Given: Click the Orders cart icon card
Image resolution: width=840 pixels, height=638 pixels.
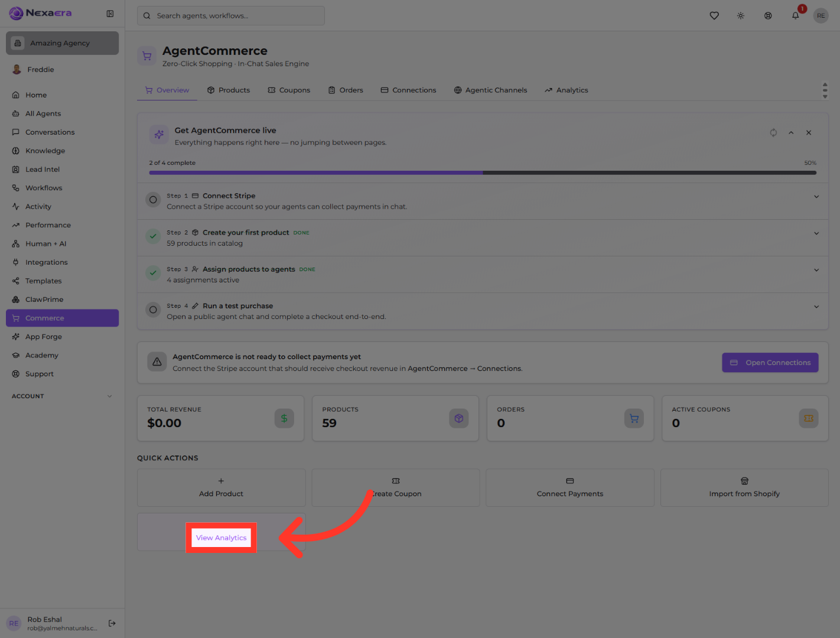Looking at the screenshot, I should (x=634, y=418).
